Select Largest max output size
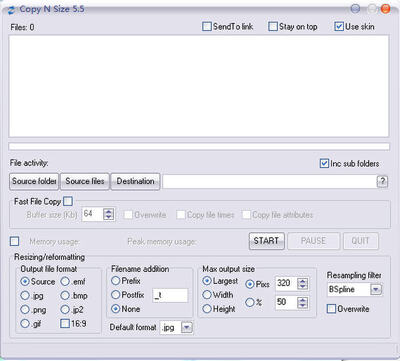The image size is (400, 361). point(207,281)
